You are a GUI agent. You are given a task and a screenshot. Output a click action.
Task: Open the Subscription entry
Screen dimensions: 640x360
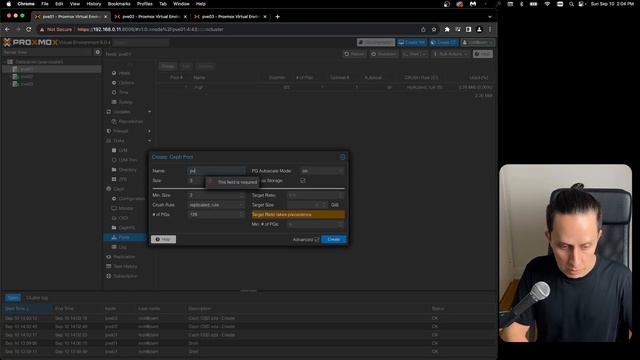(125, 276)
